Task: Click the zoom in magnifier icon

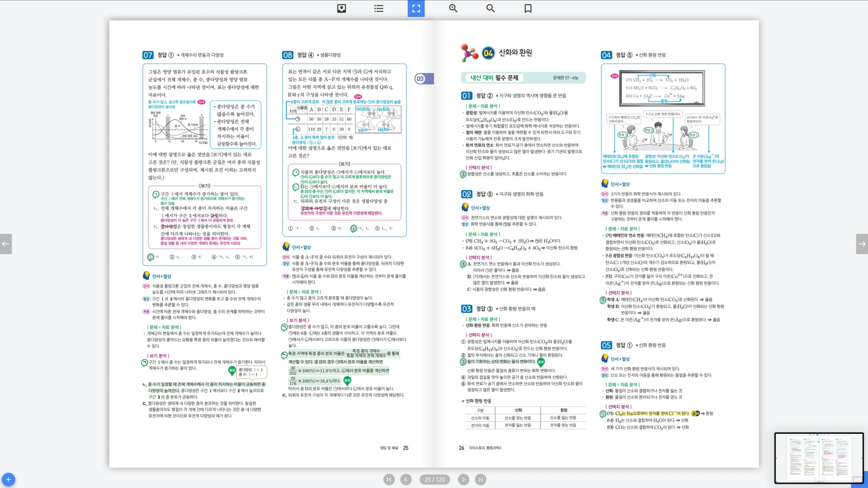Action: tap(453, 8)
